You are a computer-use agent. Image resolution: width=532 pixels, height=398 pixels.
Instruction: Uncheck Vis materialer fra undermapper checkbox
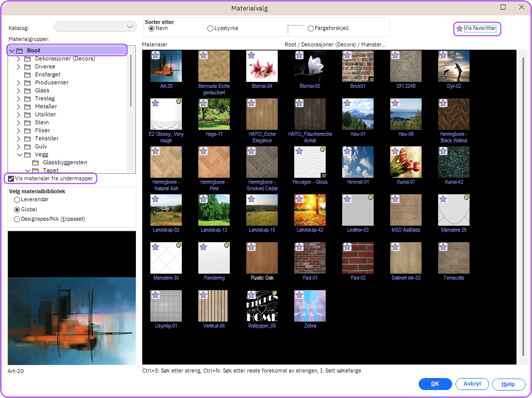[11, 178]
